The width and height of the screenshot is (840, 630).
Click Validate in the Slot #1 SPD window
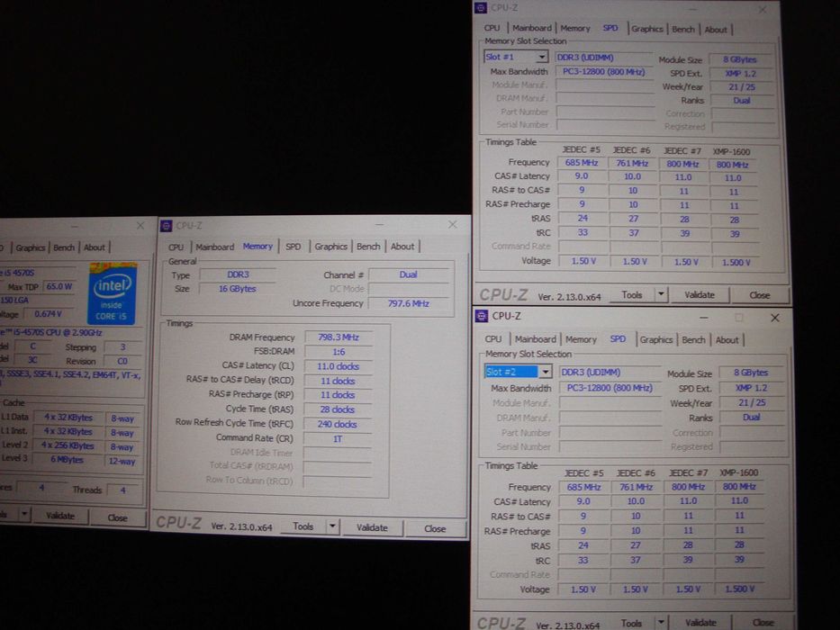(x=700, y=294)
